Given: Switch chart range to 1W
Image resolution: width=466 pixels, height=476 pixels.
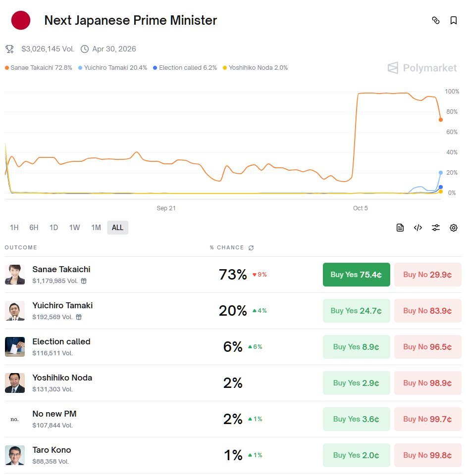Looking at the screenshot, I should 74,228.
